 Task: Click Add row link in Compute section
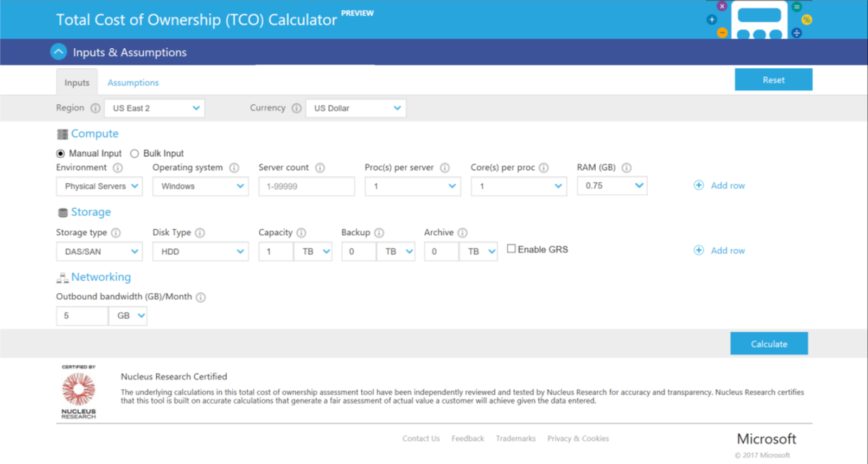(728, 185)
